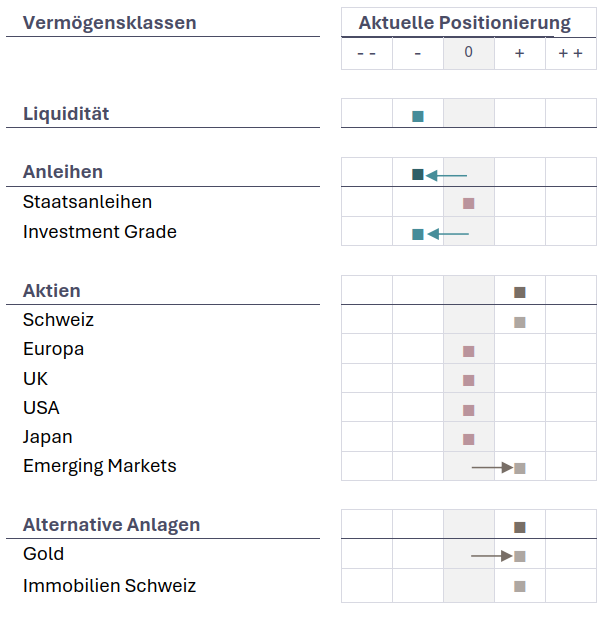Click the Europa neutral position marker
The height and width of the screenshot is (617, 611).
pos(469,351)
